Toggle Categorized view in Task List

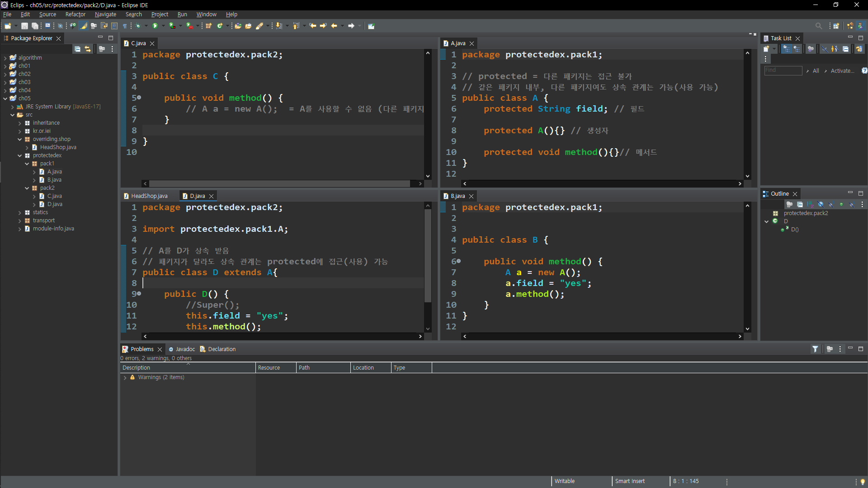tap(787, 49)
